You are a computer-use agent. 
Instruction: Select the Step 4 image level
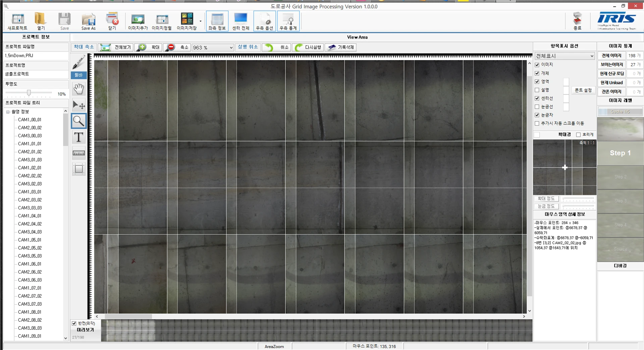click(x=620, y=225)
